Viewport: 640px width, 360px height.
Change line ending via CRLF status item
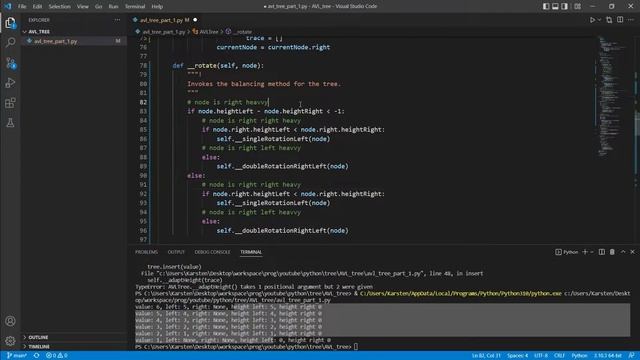click(559, 356)
